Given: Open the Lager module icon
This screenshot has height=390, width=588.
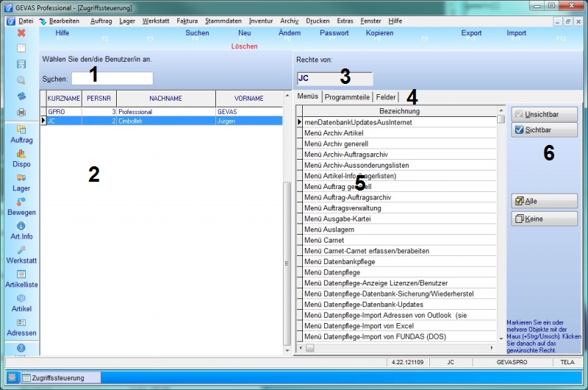Looking at the screenshot, I should pyautogui.click(x=21, y=182).
